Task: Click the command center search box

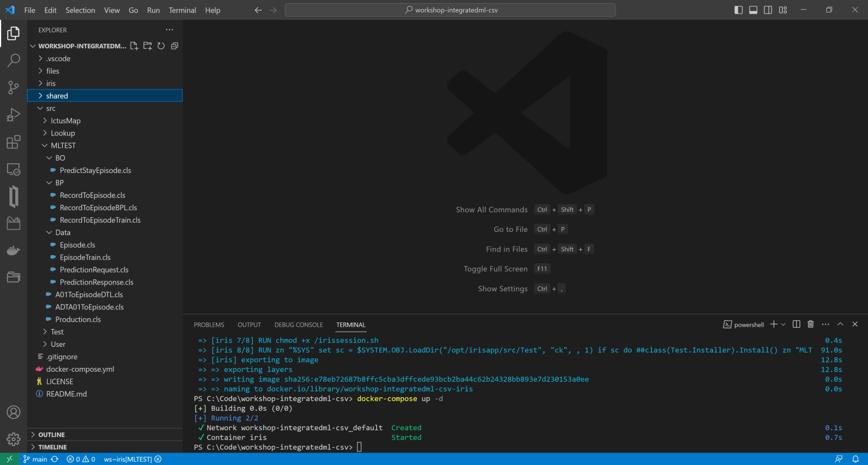Action: click(450, 10)
